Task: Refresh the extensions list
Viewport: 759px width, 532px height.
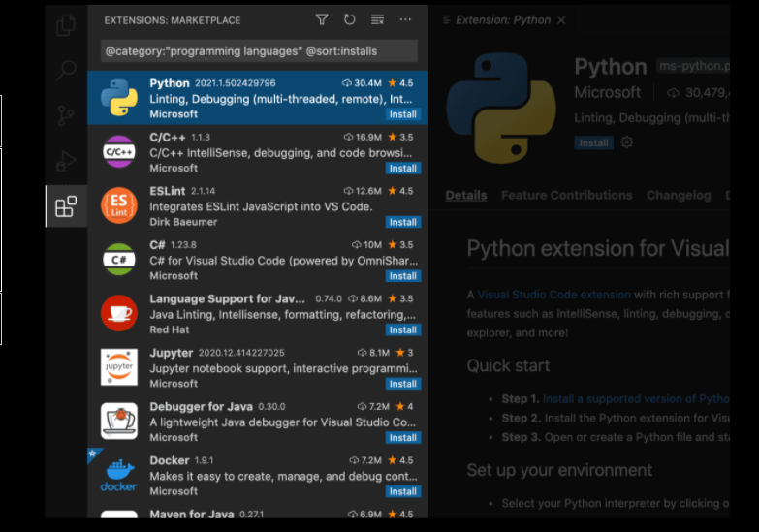Action: [350, 19]
